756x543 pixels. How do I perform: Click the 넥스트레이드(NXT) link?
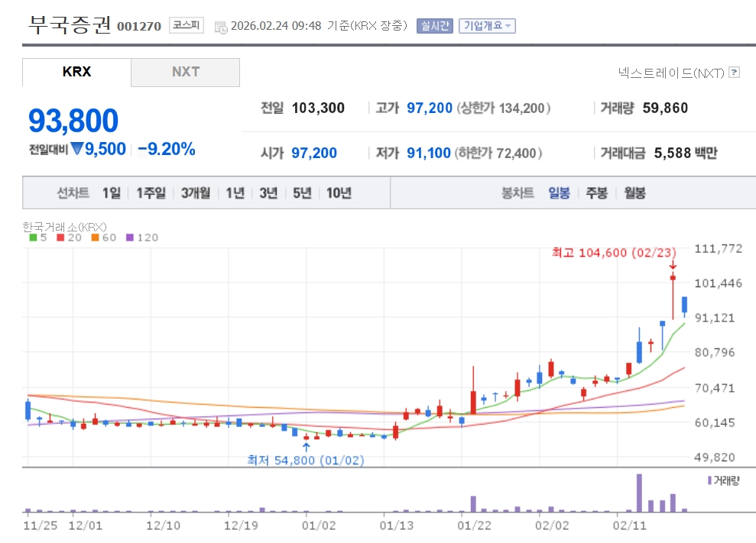[x=671, y=73]
